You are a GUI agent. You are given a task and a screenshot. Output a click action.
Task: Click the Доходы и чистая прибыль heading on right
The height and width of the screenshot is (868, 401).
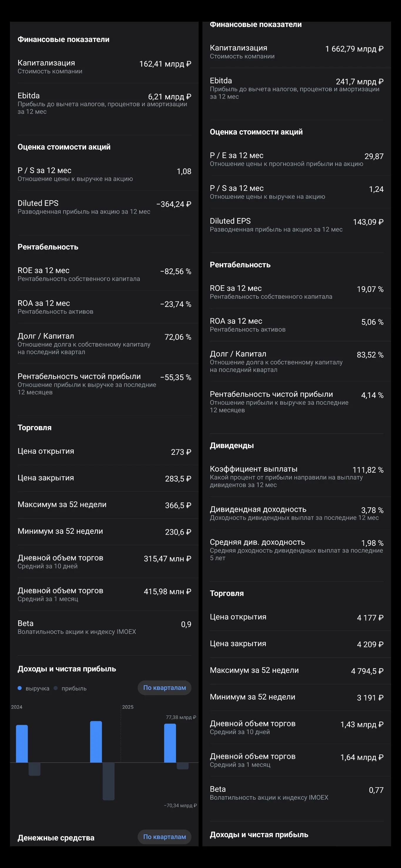(x=259, y=834)
